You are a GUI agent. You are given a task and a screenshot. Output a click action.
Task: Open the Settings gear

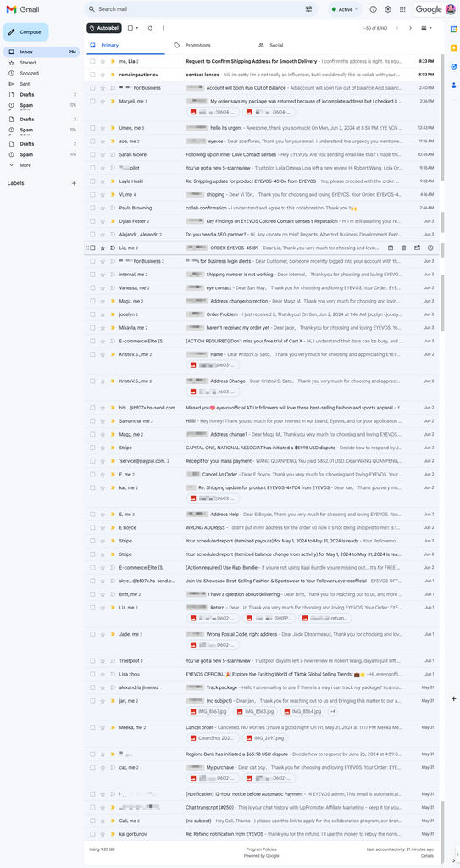(x=388, y=9)
